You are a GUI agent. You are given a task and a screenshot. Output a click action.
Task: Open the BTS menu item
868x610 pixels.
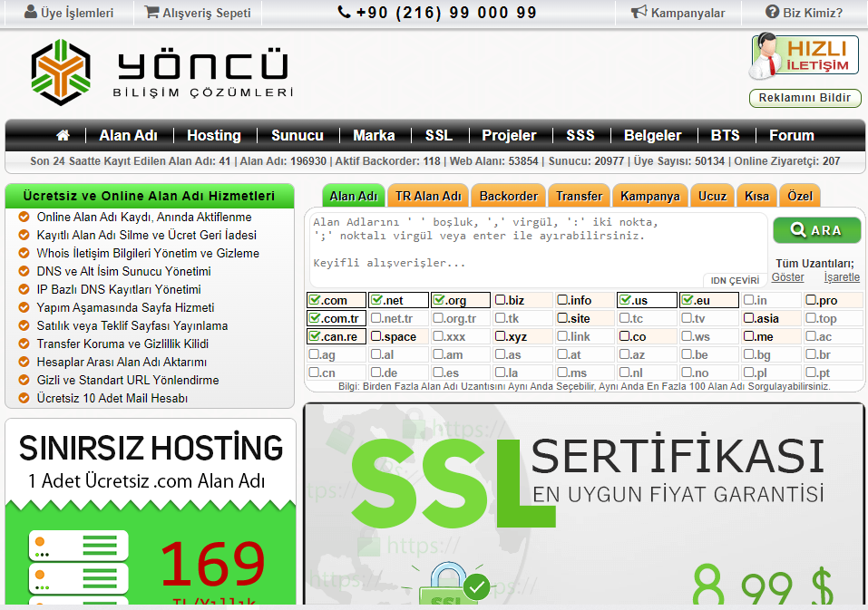726,135
